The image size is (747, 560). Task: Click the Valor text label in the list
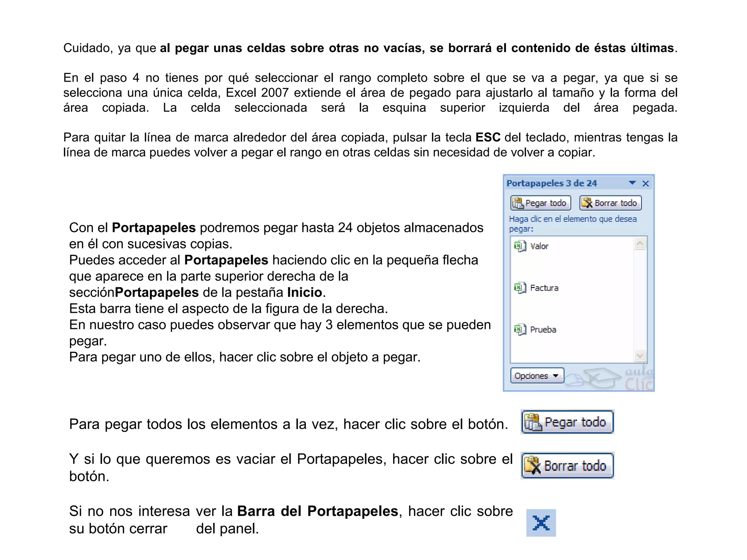click(x=539, y=246)
